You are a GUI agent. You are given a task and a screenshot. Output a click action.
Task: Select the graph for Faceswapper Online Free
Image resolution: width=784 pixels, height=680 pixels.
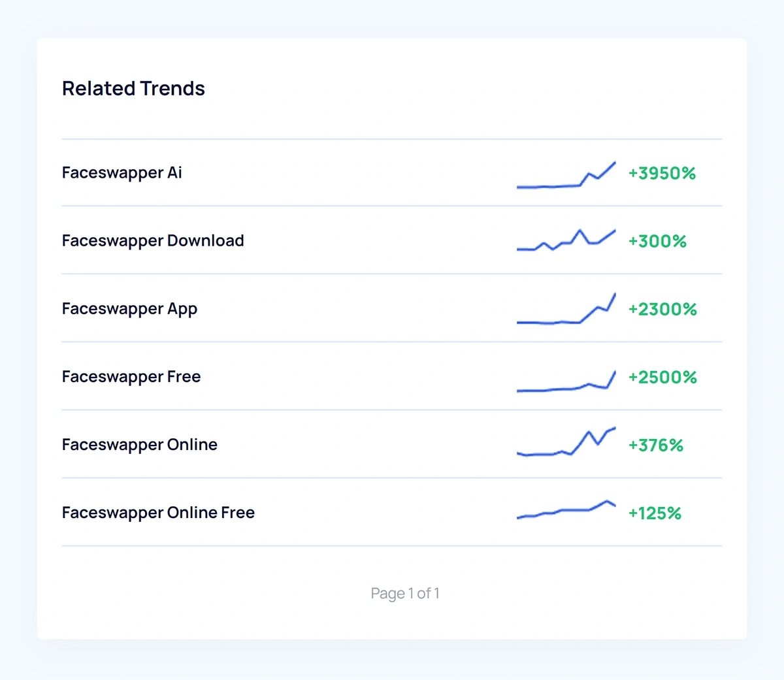tap(566, 510)
